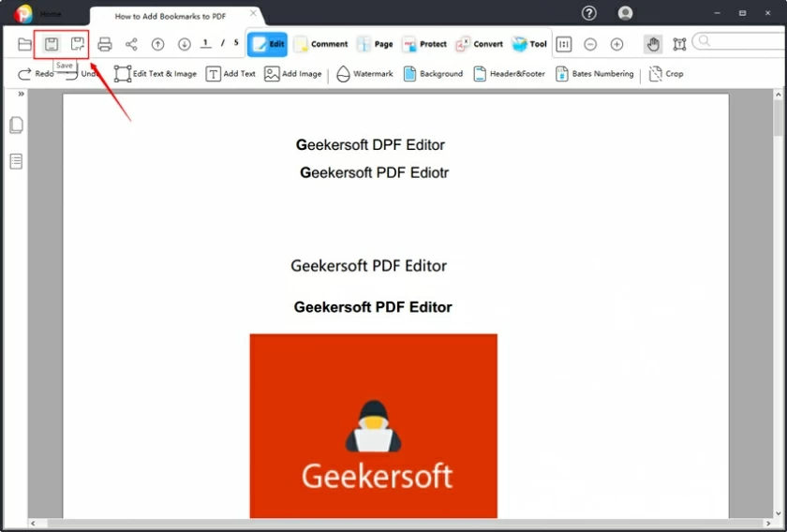Zoom out with the minus icon
787x532 pixels.
pyautogui.click(x=590, y=44)
